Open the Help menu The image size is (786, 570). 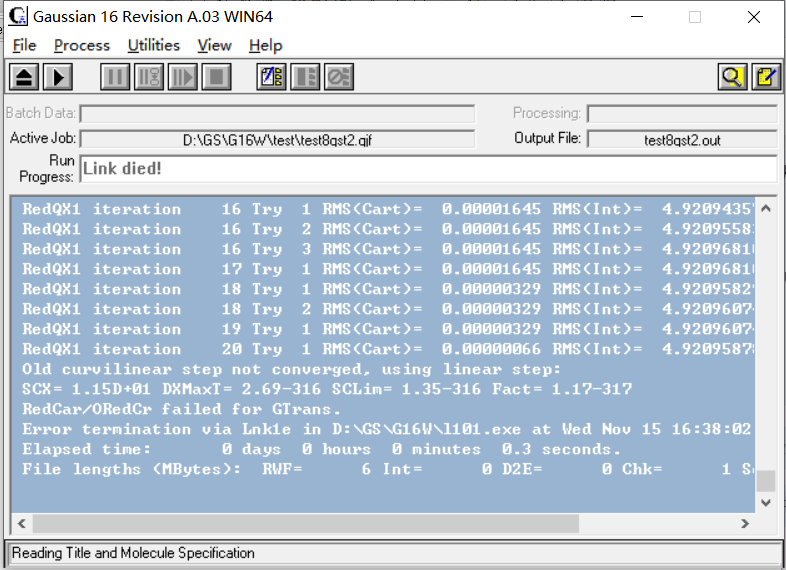[x=266, y=46]
